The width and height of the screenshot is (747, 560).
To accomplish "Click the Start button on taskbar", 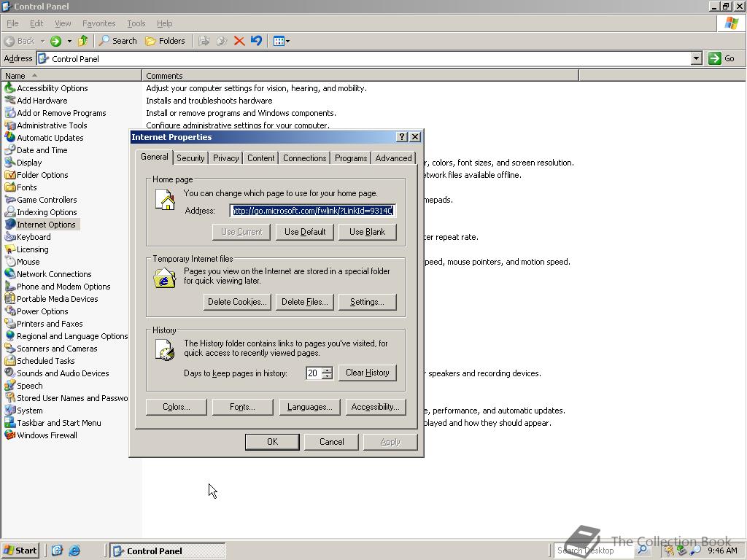I will [x=20, y=551].
